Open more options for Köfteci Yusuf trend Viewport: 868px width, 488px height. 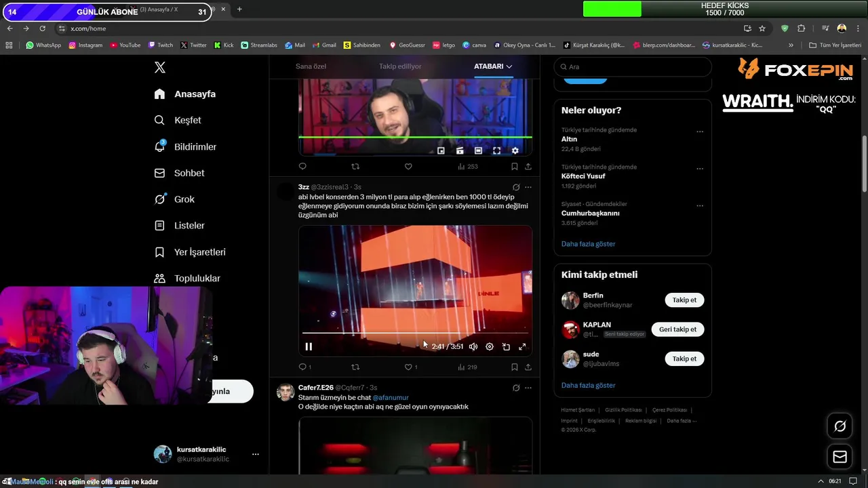[x=700, y=169]
